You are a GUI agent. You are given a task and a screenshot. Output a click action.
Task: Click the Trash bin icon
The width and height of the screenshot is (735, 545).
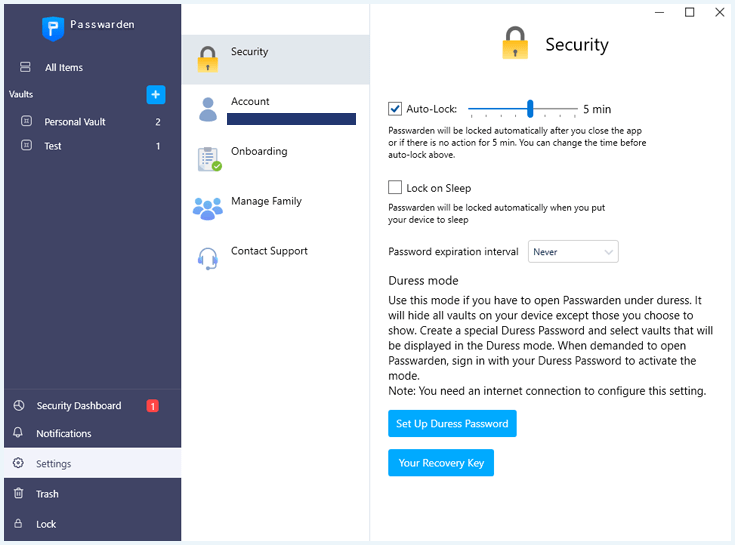18,493
